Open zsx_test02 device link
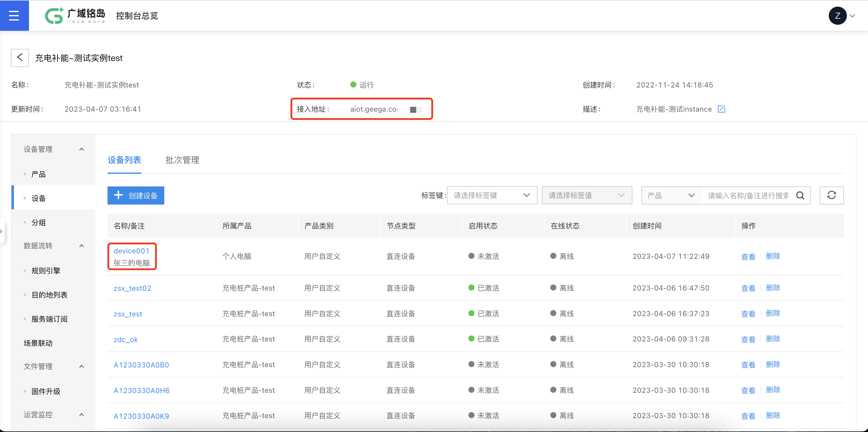Screen dimensions: 868x432 pos(132,288)
